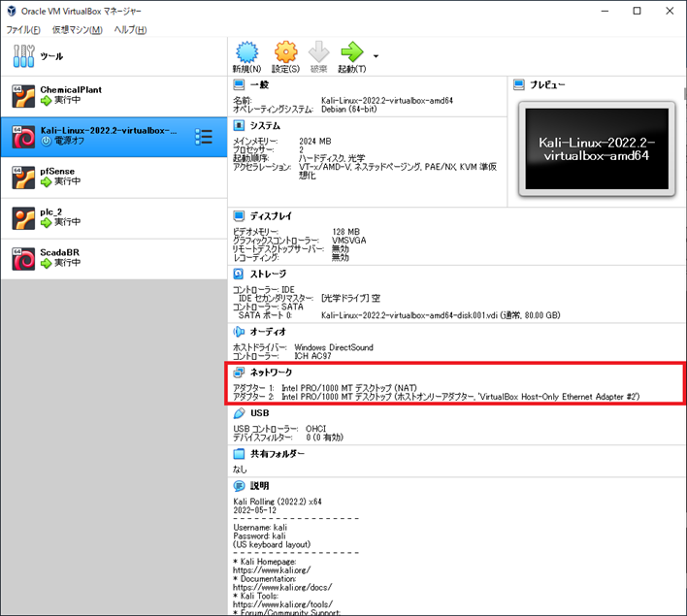The image size is (687, 616).
Task: Click the Display (ディスプレイ) section icon
Action: click(x=239, y=215)
